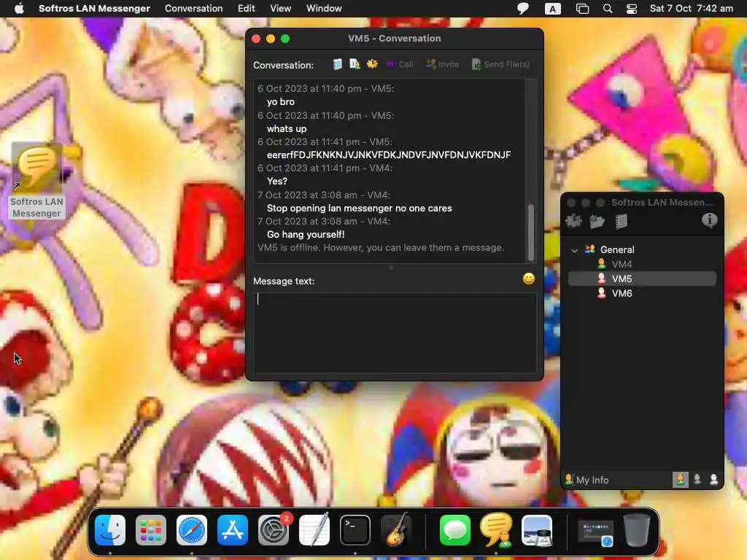The image size is (747, 560).
Task: Open Spotlight search in menu bar
Action: point(608,9)
